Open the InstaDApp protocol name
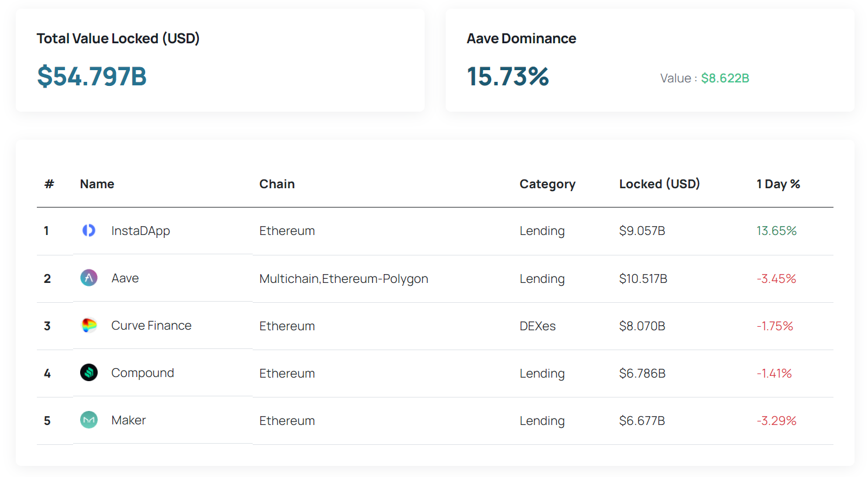Viewport: 868px width, 477px height. tap(140, 231)
